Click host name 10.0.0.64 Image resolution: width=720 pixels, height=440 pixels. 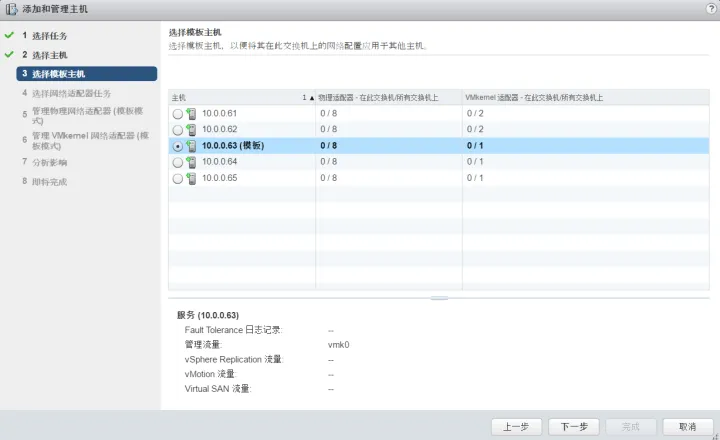click(219, 162)
